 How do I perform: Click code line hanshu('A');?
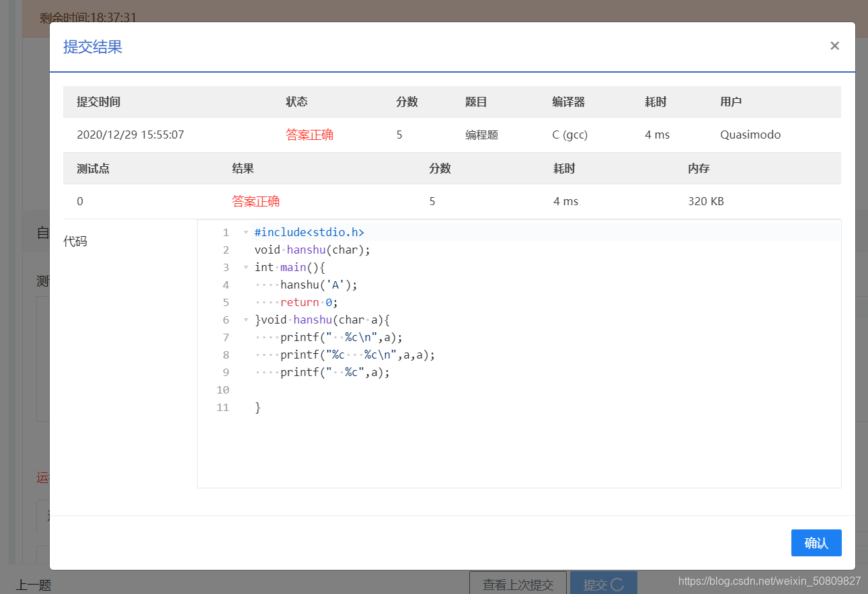tap(319, 285)
